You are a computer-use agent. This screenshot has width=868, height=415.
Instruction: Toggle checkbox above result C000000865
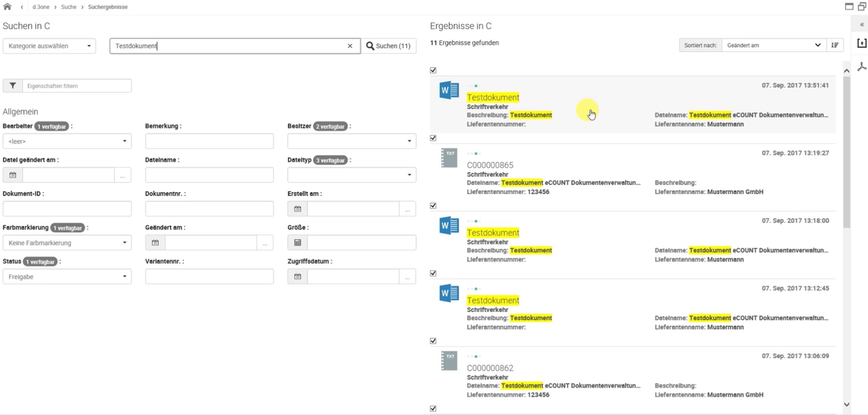click(x=433, y=138)
